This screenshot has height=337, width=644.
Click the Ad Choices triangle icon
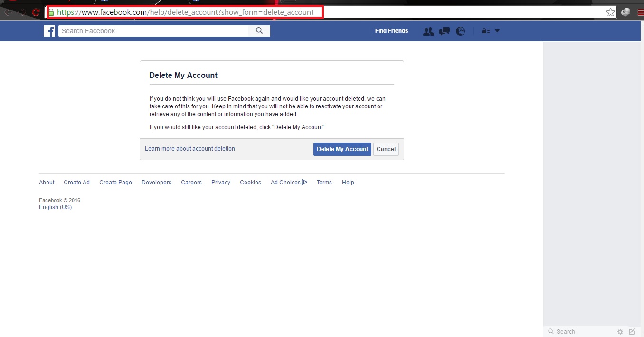click(x=304, y=182)
